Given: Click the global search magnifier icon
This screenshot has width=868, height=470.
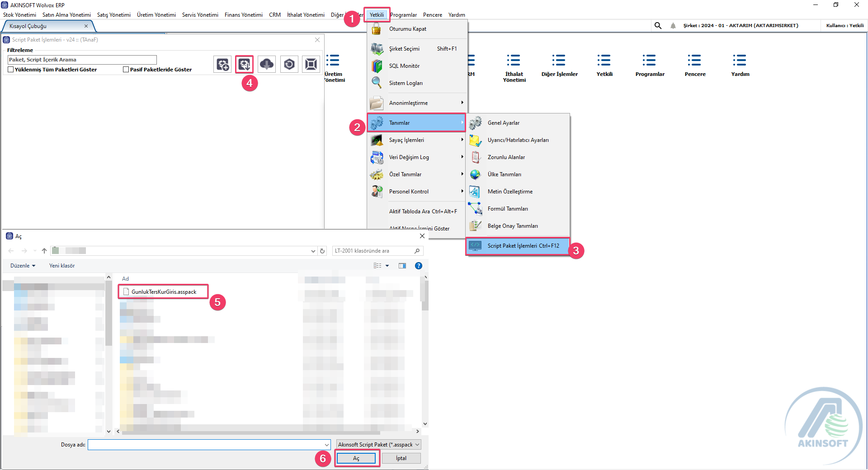Looking at the screenshot, I should tap(658, 26).
